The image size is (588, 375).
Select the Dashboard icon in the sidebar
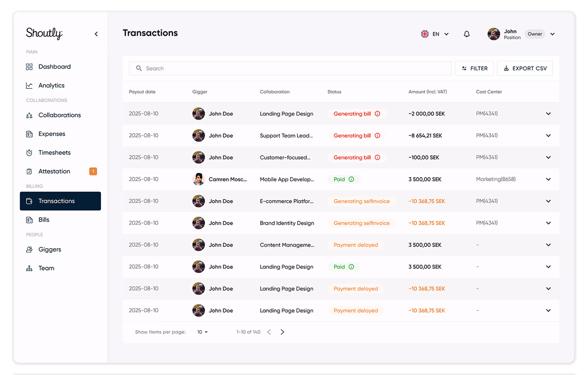click(x=29, y=67)
